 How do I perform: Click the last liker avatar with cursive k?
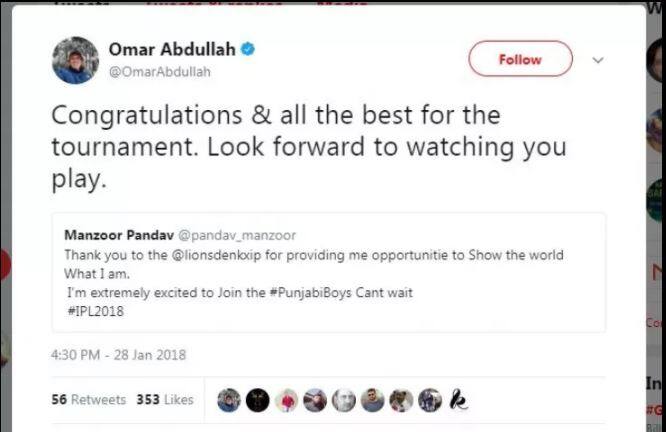pos(459,400)
